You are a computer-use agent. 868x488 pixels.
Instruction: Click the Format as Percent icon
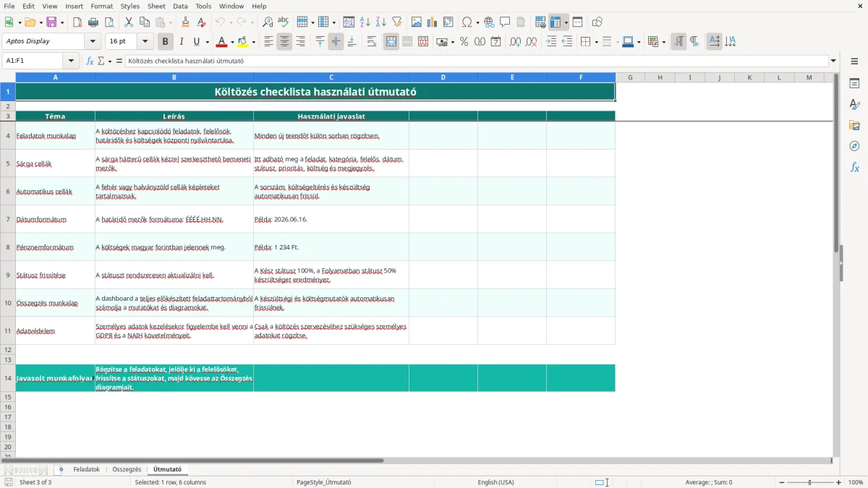(x=464, y=42)
